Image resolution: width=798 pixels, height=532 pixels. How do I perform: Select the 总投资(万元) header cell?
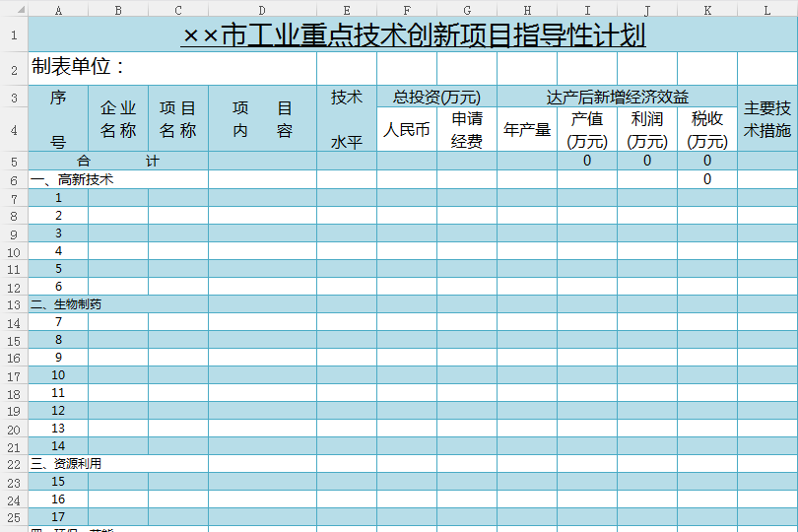tap(436, 97)
